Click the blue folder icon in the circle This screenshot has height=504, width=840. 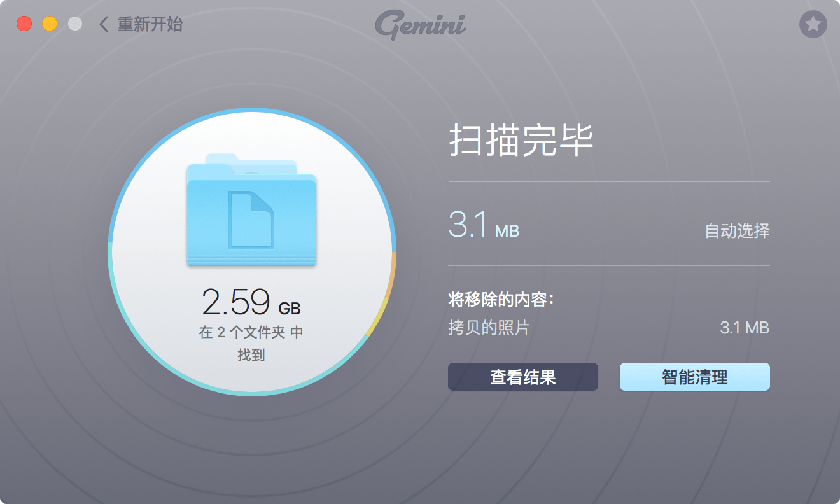pos(251,210)
